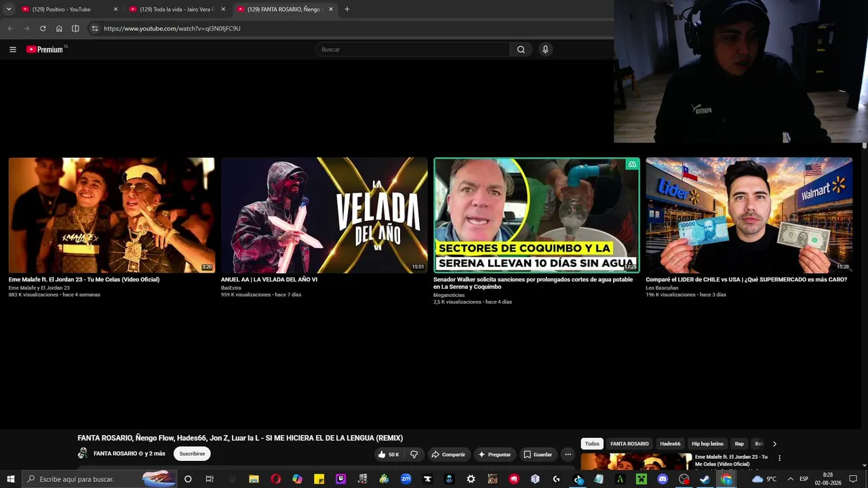This screenshot has height=488, width=868.
Task: Reload the current page
Action: tap(43, 28)
